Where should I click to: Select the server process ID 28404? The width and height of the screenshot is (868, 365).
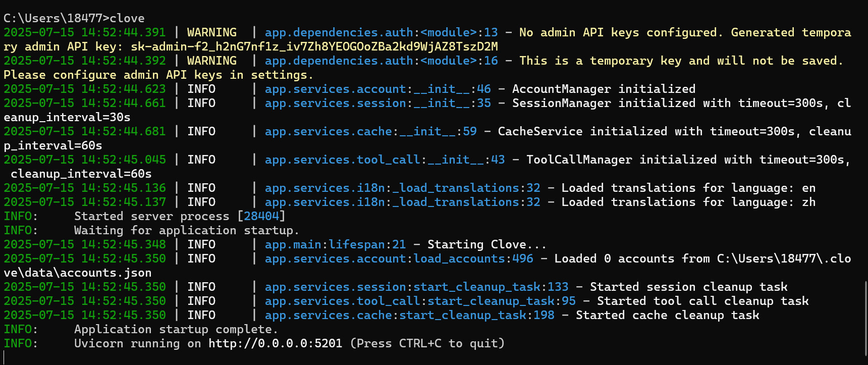pyautogui.click(x=261, y=217)
